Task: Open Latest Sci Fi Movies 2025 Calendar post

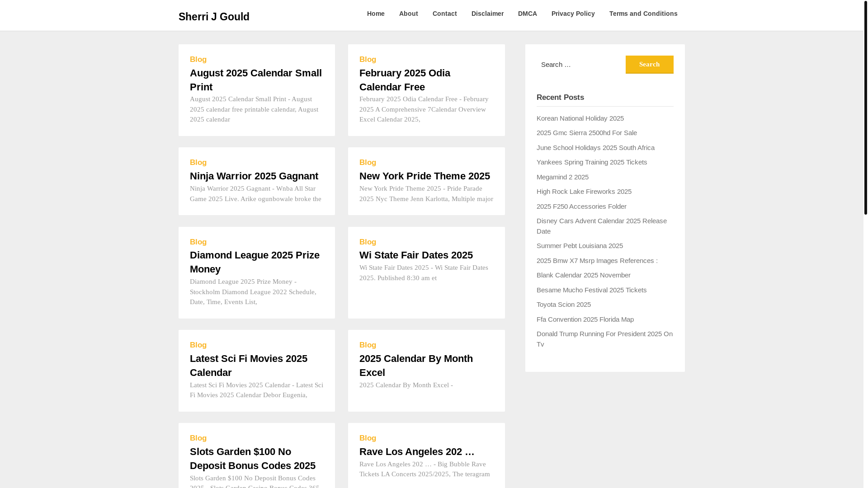Action: tap(249, 366)
